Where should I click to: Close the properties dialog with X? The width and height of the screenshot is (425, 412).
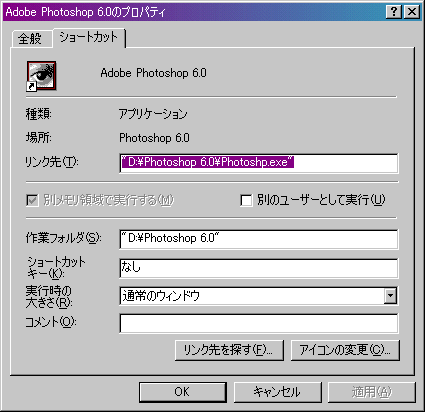click(x=412, y=12)
